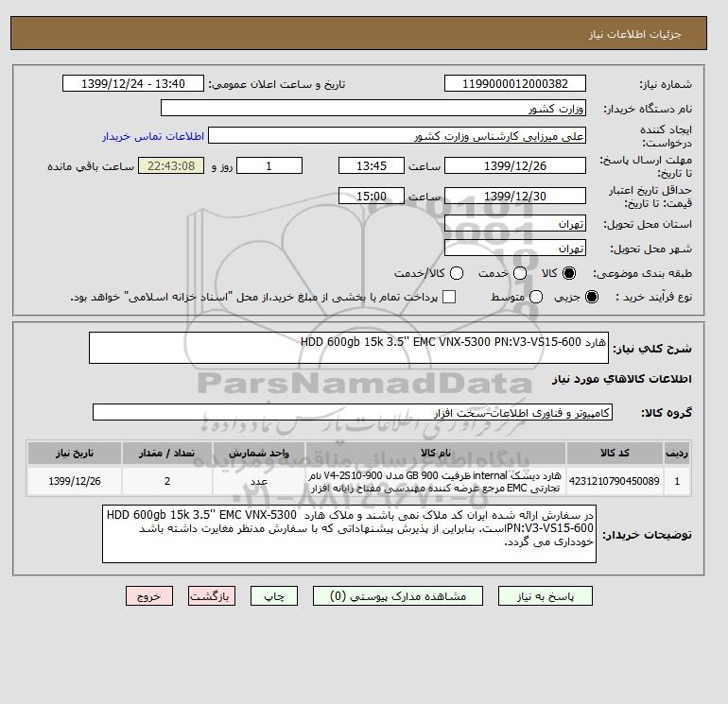
Task: Click the row number cell 1
Action: [x=677, y=481]
